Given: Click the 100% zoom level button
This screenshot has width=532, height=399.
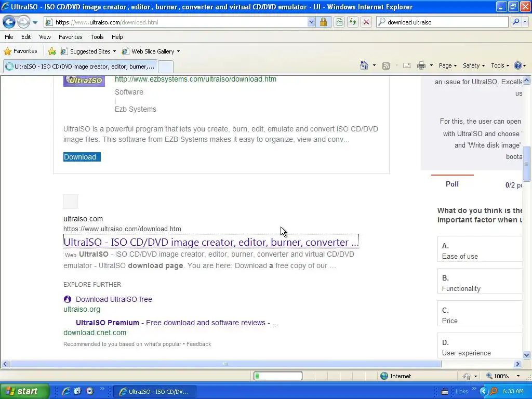Looking at the screenshot, I should [498, 376].
